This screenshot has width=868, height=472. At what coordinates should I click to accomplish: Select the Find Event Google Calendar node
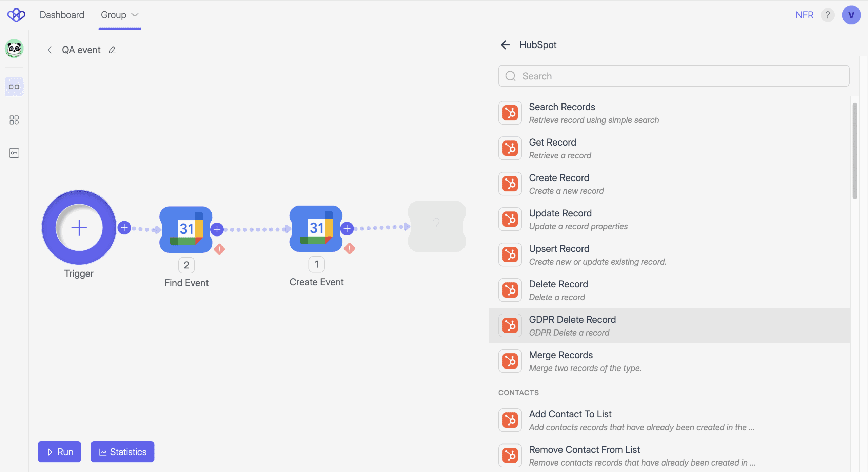[x=186, y=229]
